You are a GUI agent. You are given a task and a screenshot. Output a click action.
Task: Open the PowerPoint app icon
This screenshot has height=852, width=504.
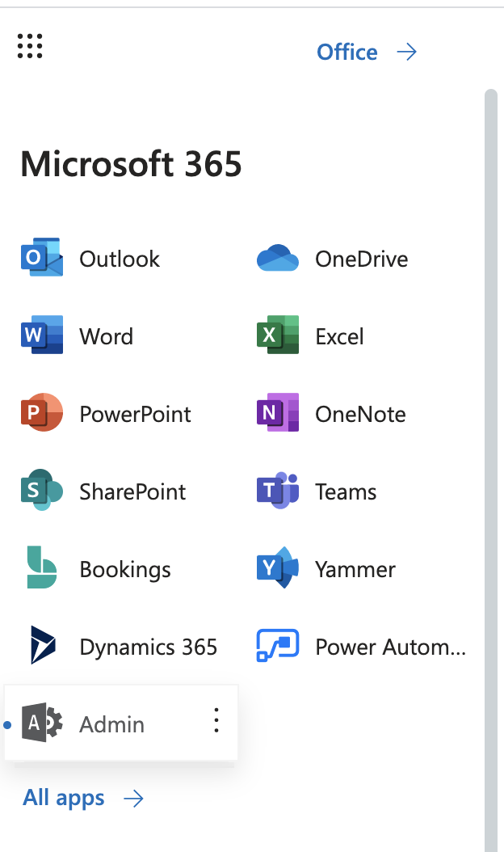click(x=41, y=414)
